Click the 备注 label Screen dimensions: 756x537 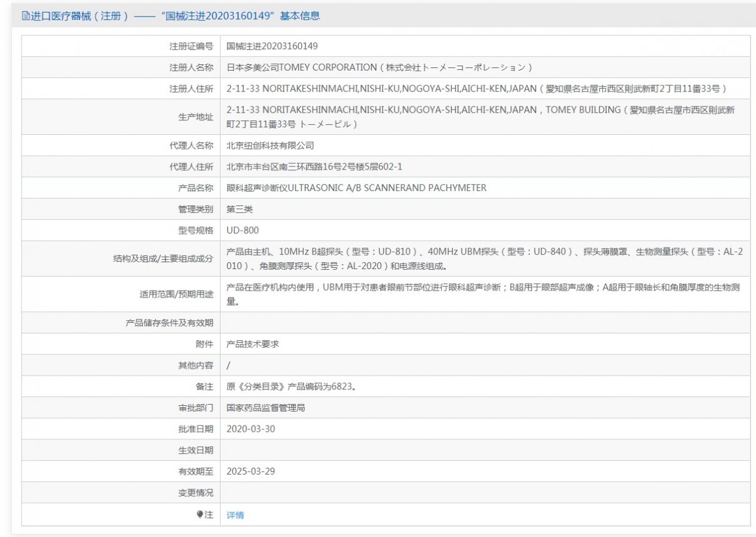pos(205,386)
